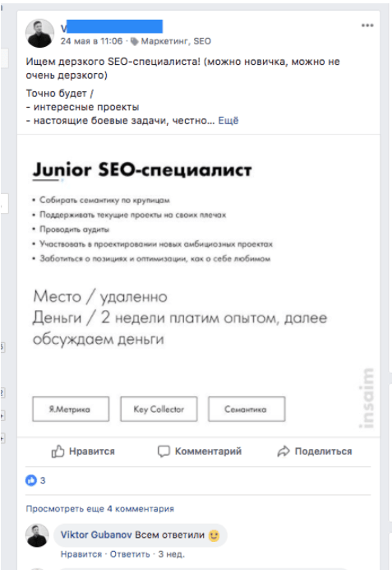Click Нравится under Viktor's comment
Screen dimensions: 392x574
click(x=81, y=554)
